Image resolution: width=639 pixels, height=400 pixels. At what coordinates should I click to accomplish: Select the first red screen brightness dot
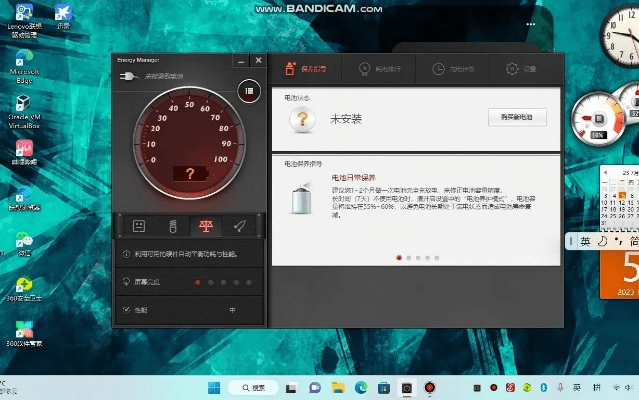tap(198, 283)
